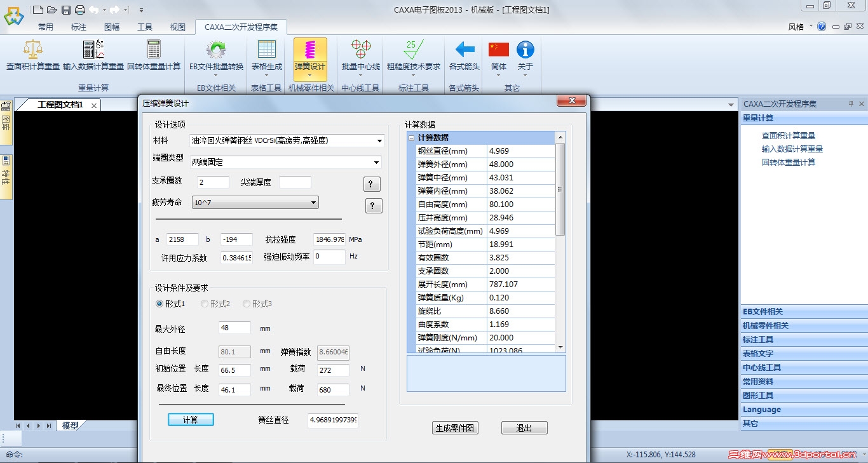The height and width of the screenshot is (463, 868).
Task: Click the 关于 info icon
Action: tap(525, 50)
